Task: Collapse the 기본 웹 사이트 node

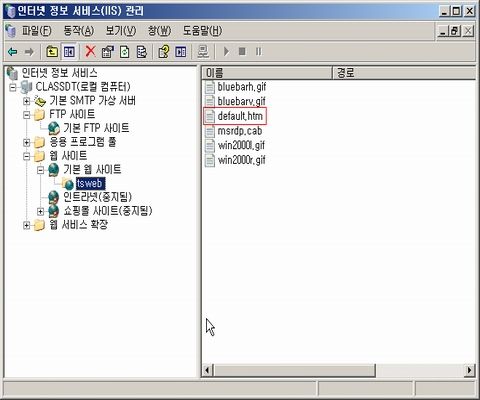Action: pyautogui.click(x=40, y=170)
